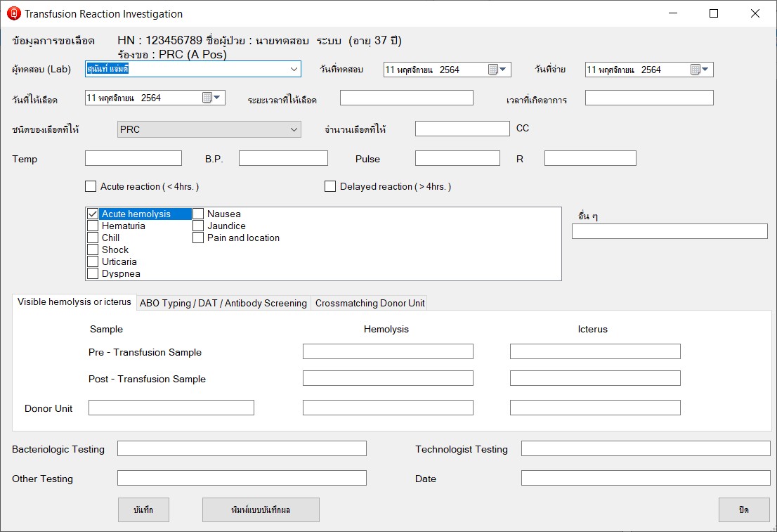
Task: Click the R respiration input field
Action: (590, 158)
